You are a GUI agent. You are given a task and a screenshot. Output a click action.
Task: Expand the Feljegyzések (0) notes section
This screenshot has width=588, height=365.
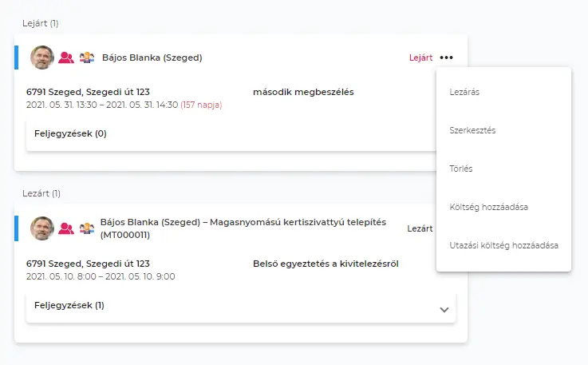click(70, 134)
